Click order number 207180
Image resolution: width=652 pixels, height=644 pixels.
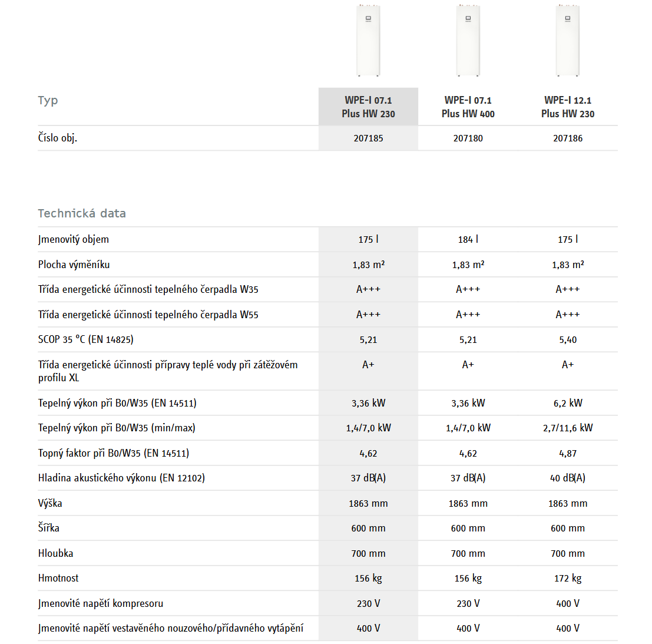468,138
